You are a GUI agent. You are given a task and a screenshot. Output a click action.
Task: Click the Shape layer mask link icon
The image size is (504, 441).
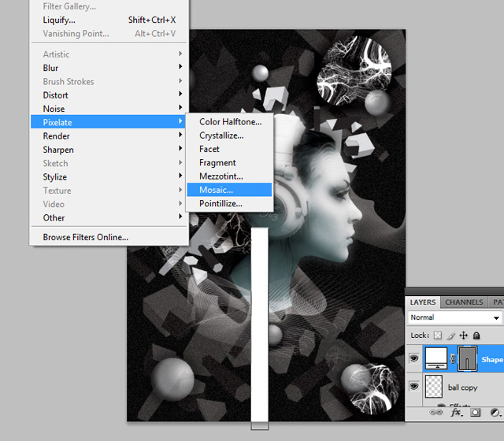(452, 359)
